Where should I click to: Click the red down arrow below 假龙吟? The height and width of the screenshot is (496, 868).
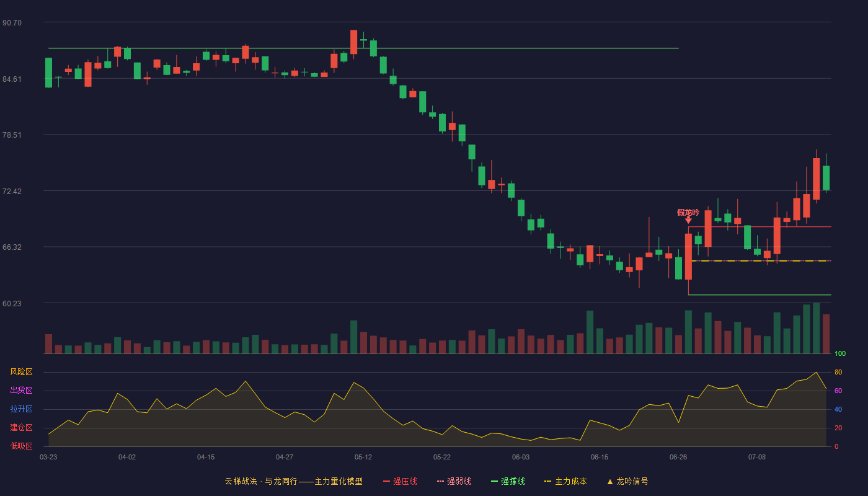pos(688,220)
